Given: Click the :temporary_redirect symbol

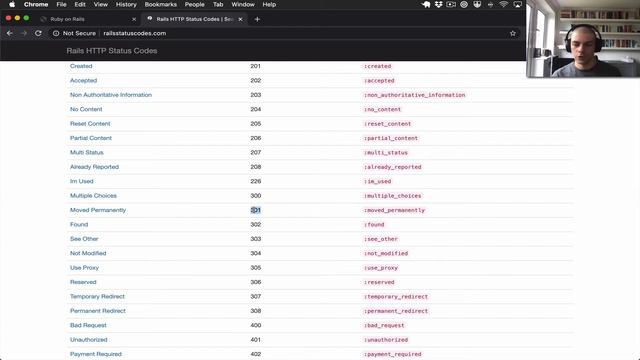Looking at the screenshot, I should tap(396, 297).
